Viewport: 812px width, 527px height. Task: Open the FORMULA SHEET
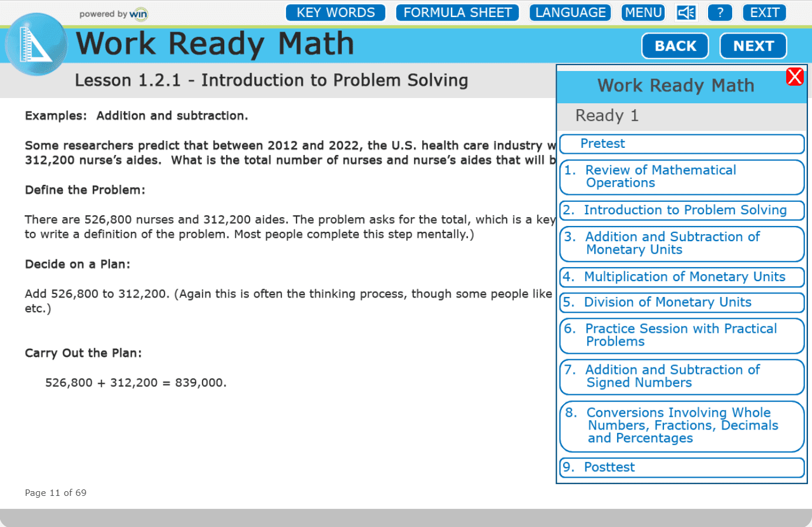click(457, 12)
